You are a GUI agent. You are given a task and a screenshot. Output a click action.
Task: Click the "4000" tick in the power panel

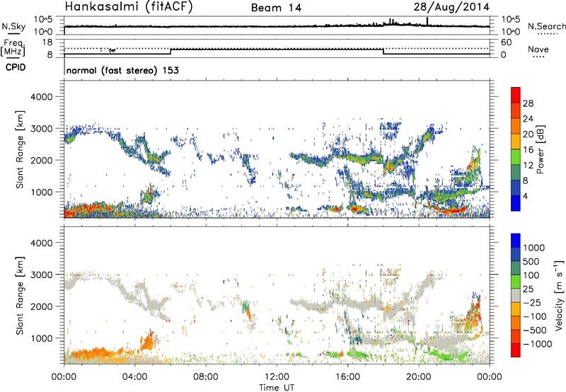point(42,97)
